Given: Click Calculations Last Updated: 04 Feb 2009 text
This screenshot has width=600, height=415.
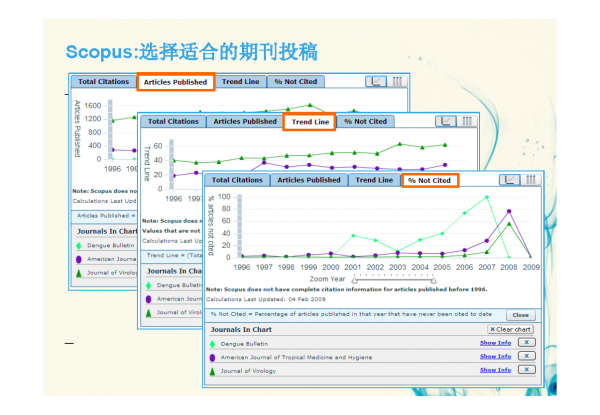Looking at the screenshot, I should tap(266, 299).
